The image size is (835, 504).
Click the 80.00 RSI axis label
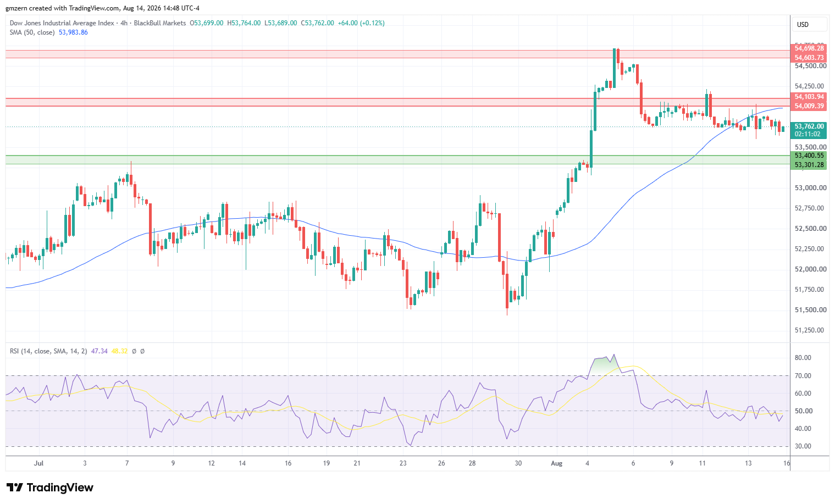pyautogui.click(x=803, y=358)
